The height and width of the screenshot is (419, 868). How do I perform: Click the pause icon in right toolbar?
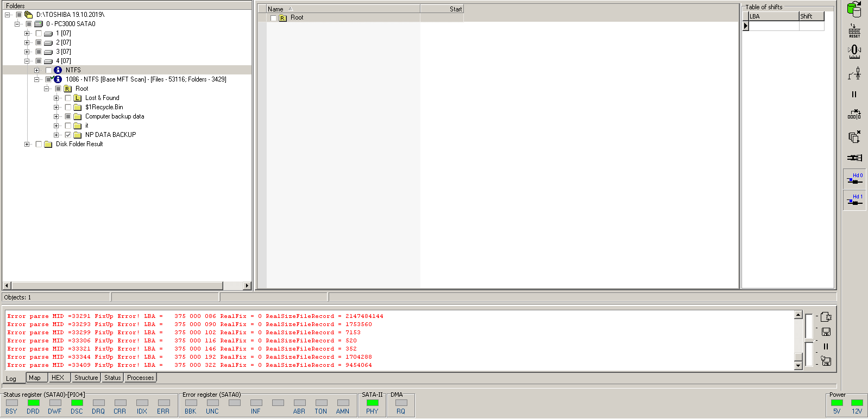(x=854, y=95)
